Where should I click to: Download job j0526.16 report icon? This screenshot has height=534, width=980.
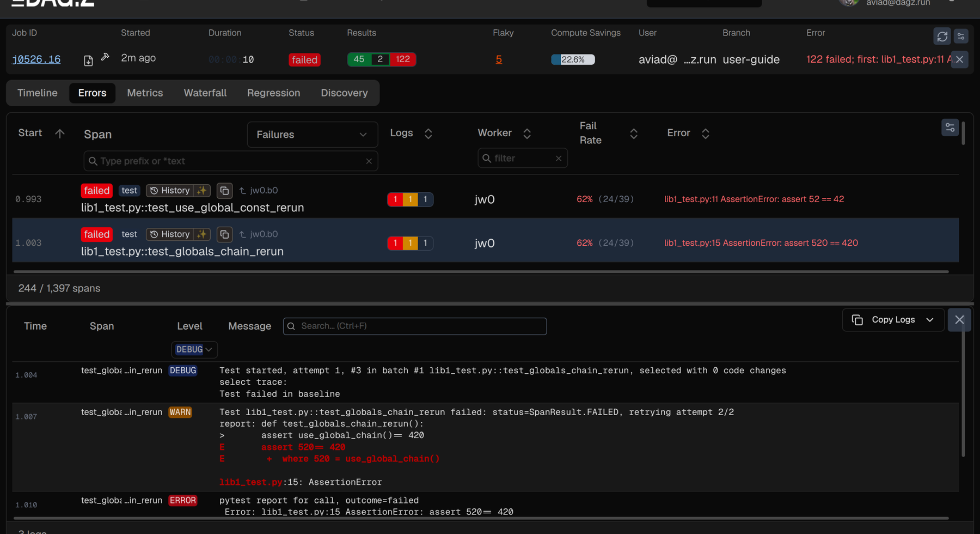click(88, 60)
